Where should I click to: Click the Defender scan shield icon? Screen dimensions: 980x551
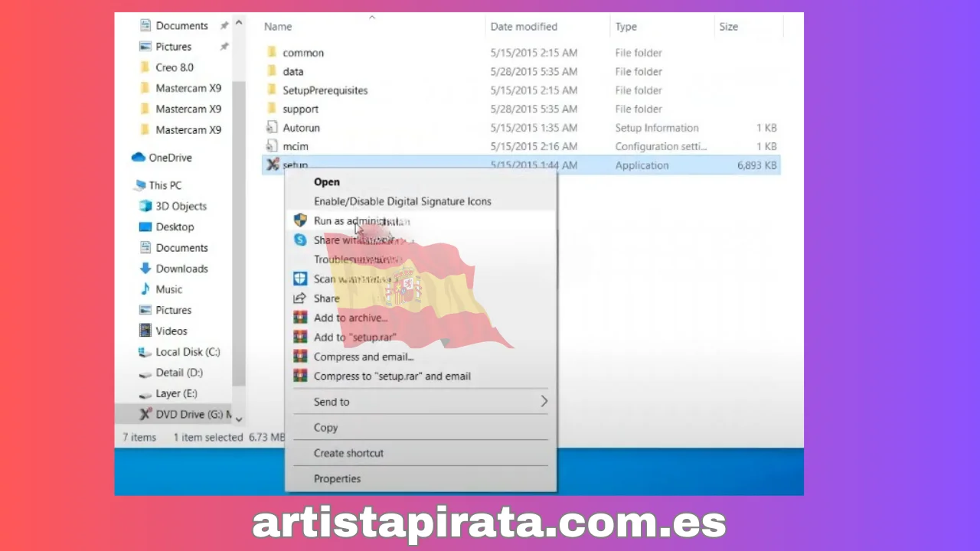click(300, 279)
